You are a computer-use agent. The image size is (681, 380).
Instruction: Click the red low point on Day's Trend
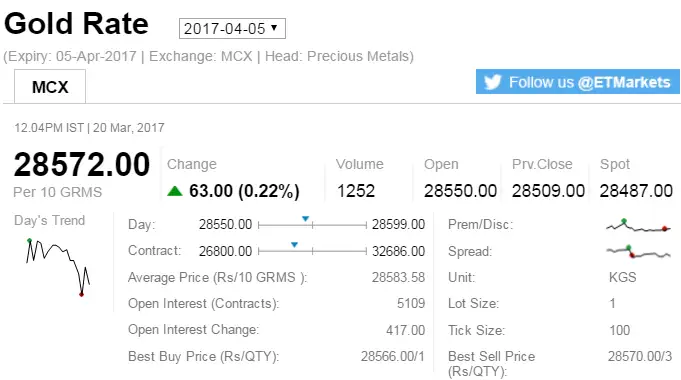pos(81,294)
